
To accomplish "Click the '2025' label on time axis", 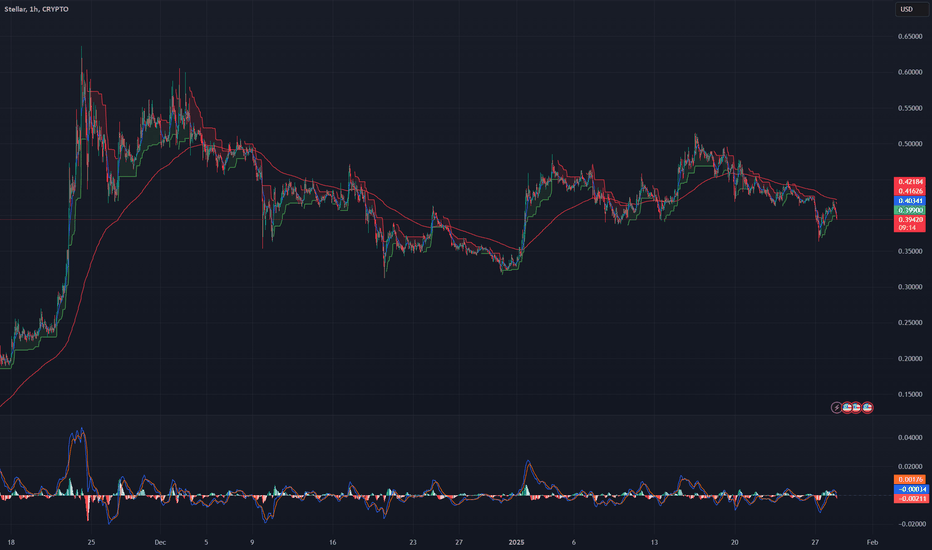I will (x=517, y=542).
